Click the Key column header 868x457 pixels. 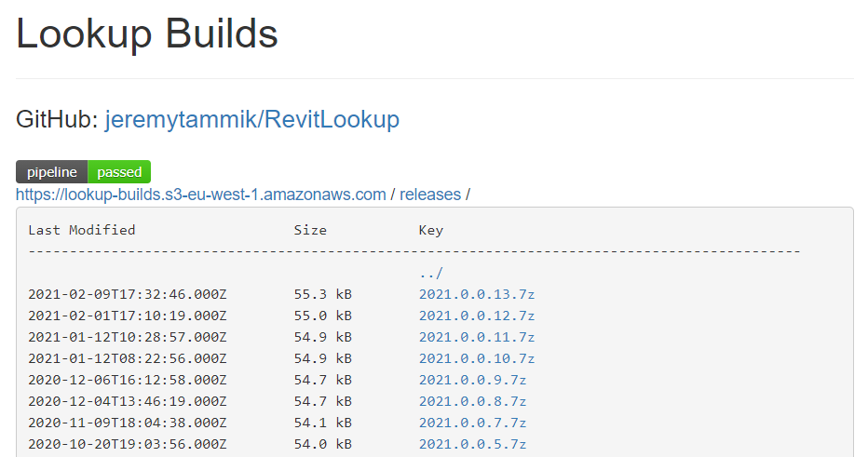(430, 230)
